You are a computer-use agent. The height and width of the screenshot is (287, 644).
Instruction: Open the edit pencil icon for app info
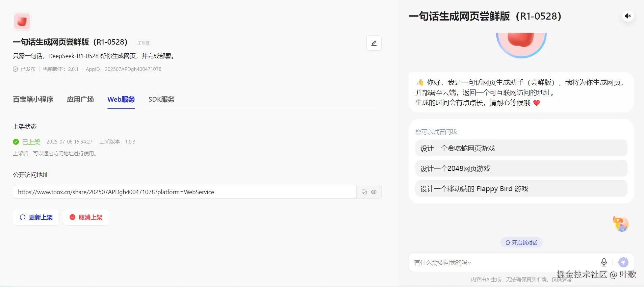(374, 43)
